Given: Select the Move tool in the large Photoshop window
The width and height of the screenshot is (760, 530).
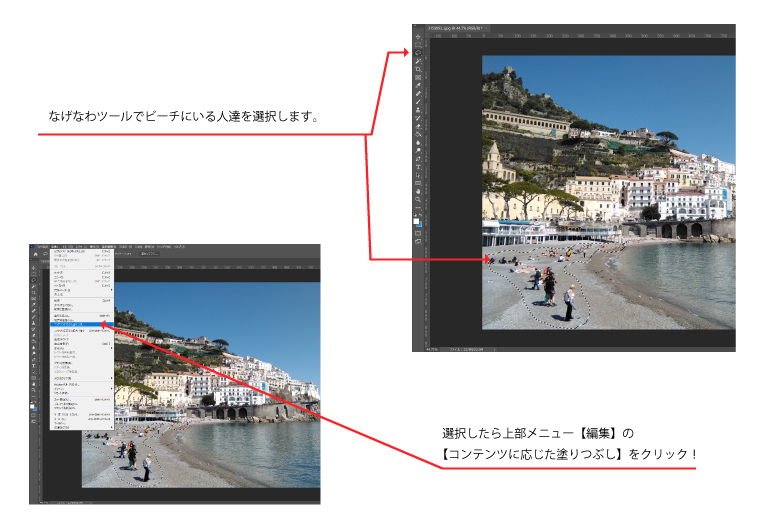Looking at the screenshot, I should pos(418,37).
